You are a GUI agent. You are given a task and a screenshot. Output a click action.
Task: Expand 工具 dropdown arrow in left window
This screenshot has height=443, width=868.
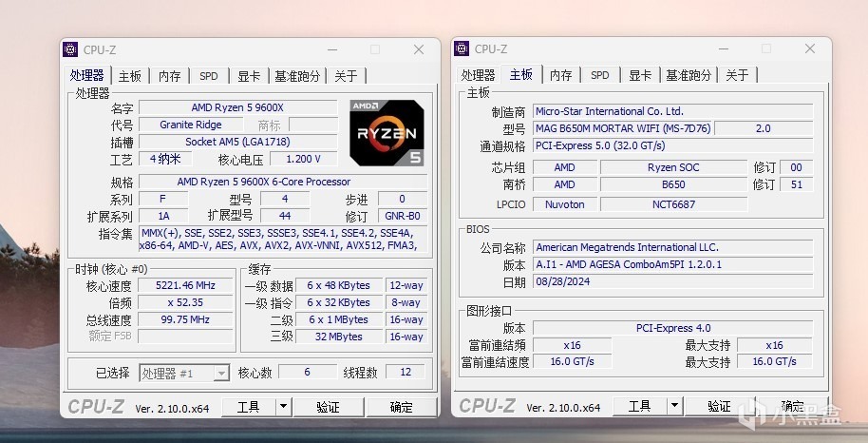tap(283, 407)
